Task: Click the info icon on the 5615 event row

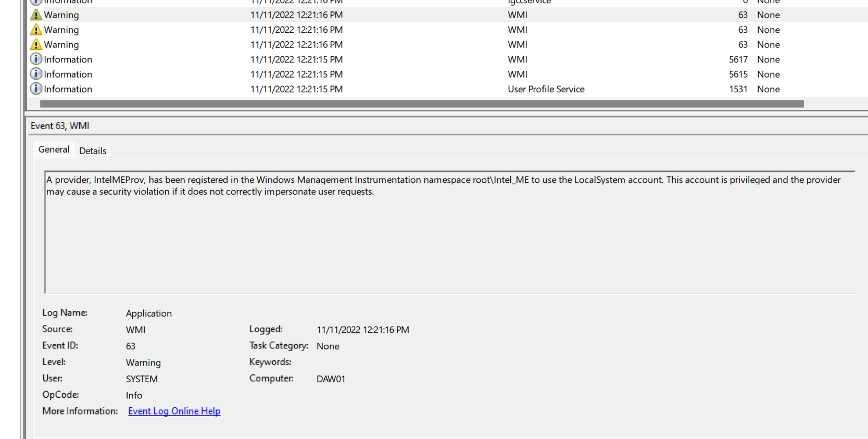Action: 36,74
